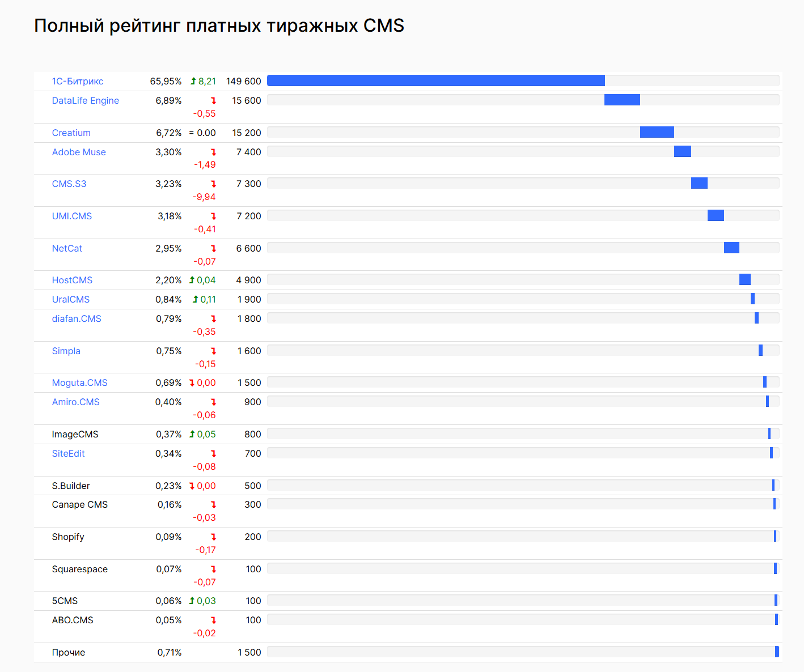Click the red down arrow in ABO.CMS row
Viewport: 804px width, 672px height.
click(x=213, y=620)
